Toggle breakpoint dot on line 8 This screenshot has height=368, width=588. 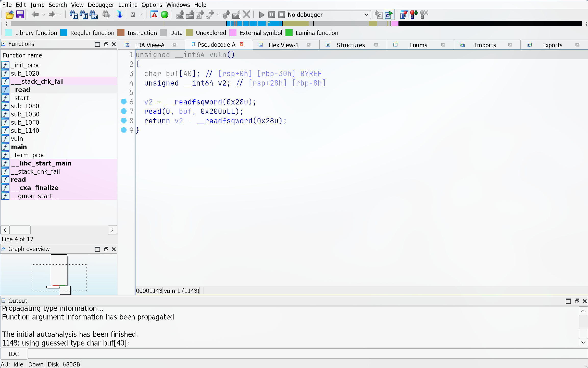[124, 121]
